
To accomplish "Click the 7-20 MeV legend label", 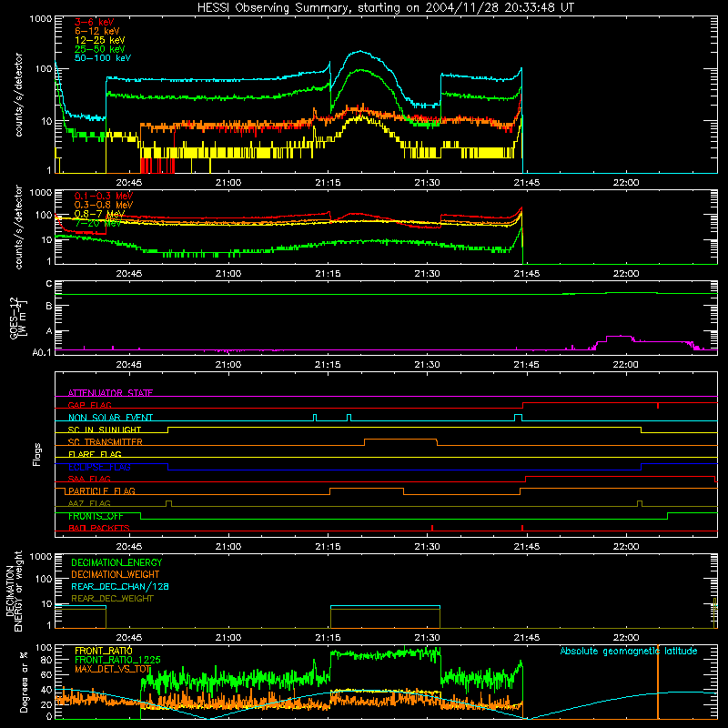I will (98, 223).
